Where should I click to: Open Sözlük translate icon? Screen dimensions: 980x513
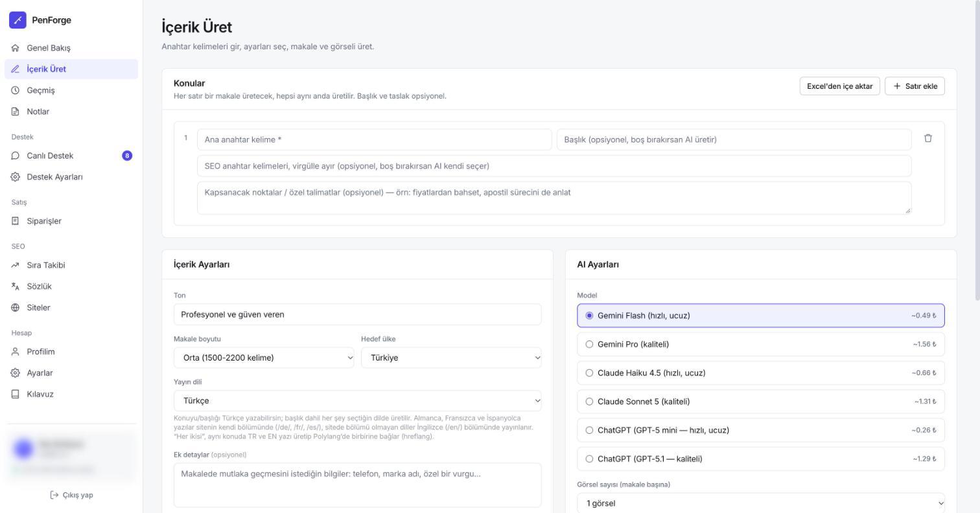16,287
